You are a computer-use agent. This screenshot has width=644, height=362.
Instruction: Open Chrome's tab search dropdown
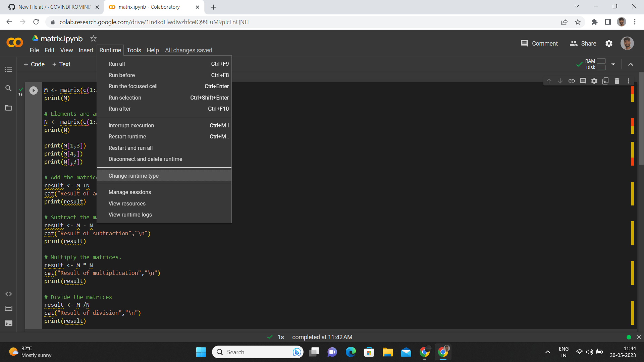point(577,6)
